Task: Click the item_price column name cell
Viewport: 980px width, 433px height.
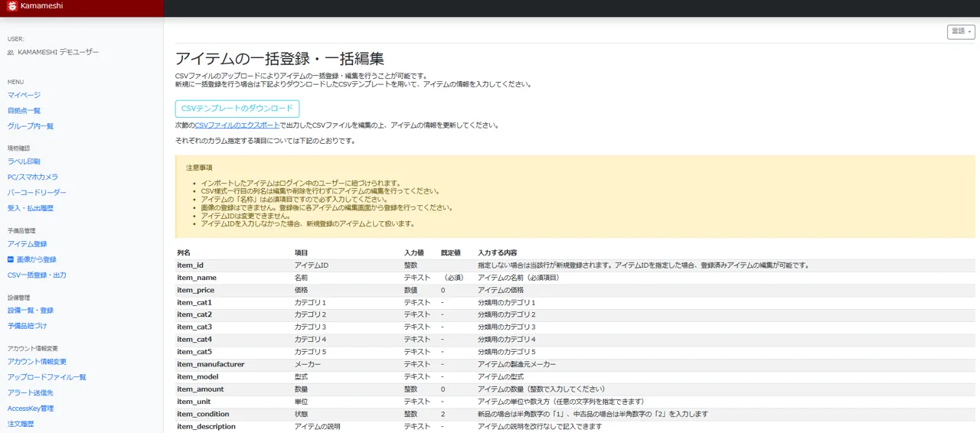Action: (x=195, y=290)
